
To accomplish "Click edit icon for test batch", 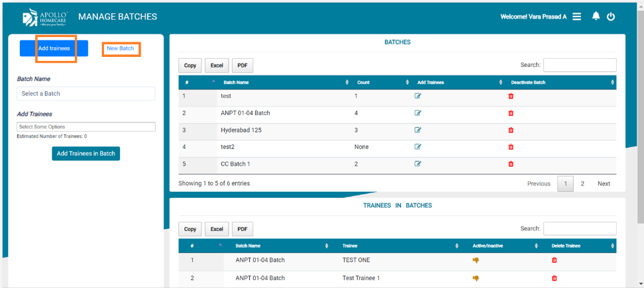I will (x=417, y=96).
